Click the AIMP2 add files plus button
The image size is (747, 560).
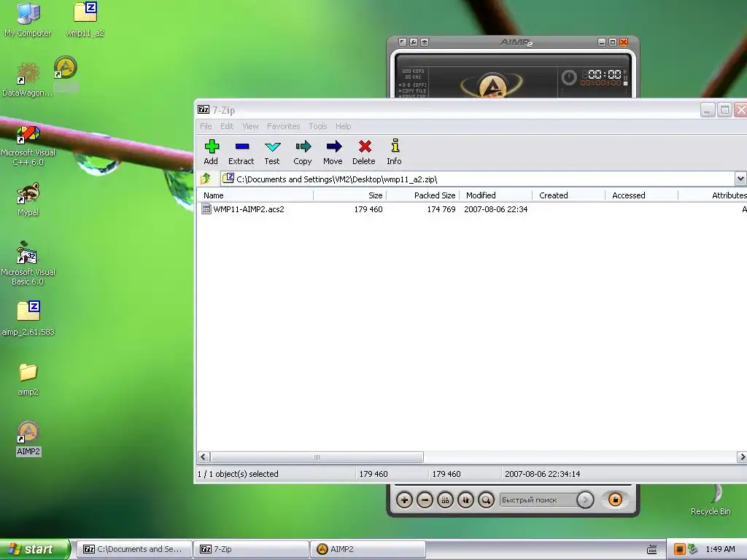[404, 500]
